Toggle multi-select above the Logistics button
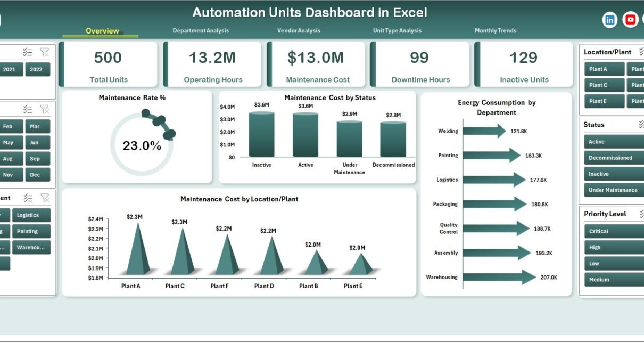The width and height of the screenshot is (644, 342). [28, 198]
